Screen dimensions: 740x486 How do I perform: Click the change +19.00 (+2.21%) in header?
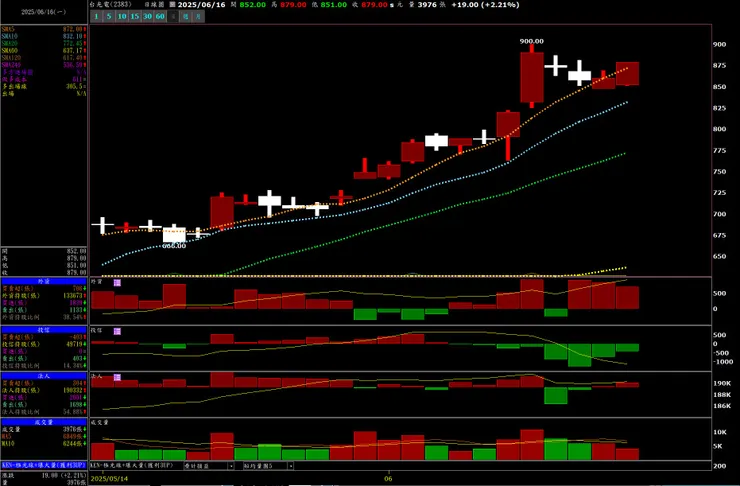pos(485,5)
